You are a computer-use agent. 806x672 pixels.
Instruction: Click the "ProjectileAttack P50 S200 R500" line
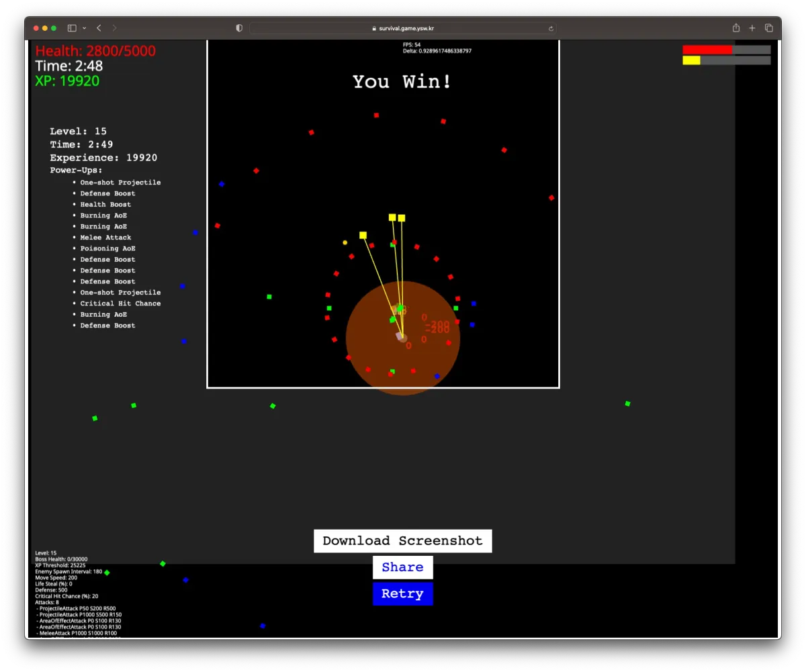tap(77, 608)
